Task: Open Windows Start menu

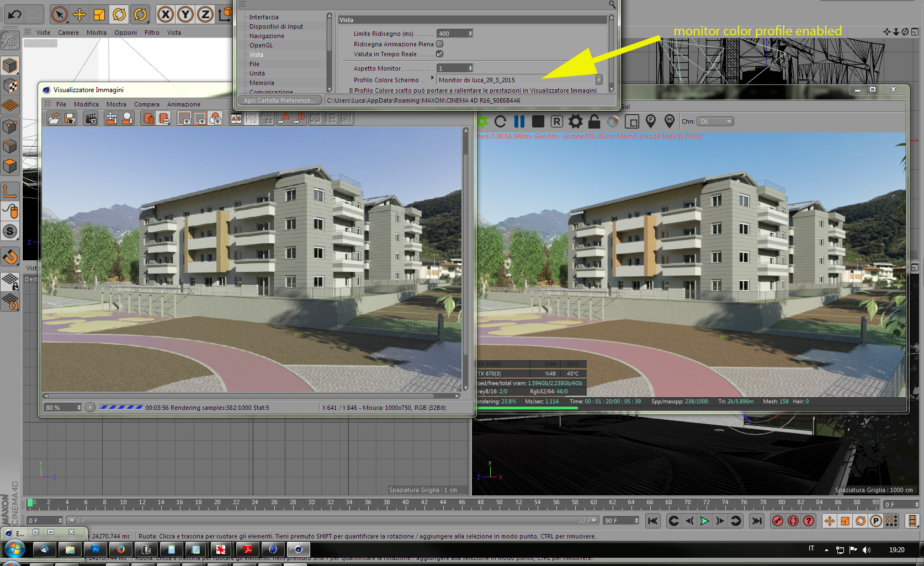Action: point(14,549)
